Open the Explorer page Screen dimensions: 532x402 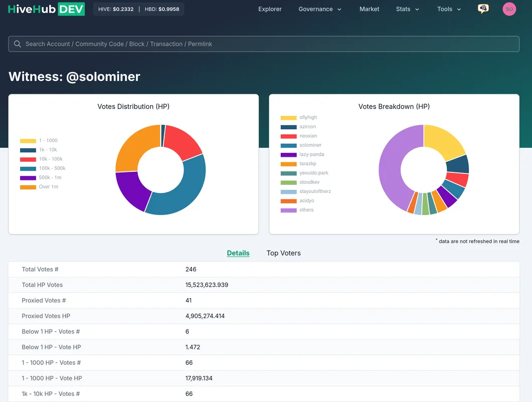[270, 9]
